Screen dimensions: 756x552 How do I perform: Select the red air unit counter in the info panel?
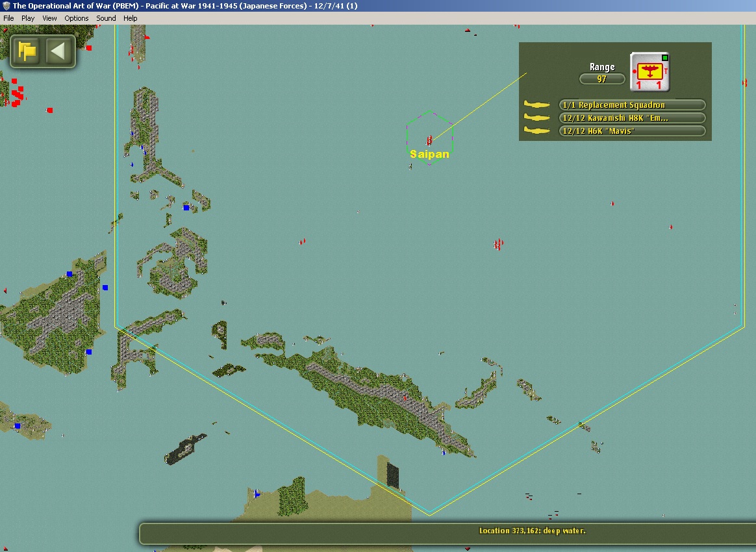(x=649, y=72)
